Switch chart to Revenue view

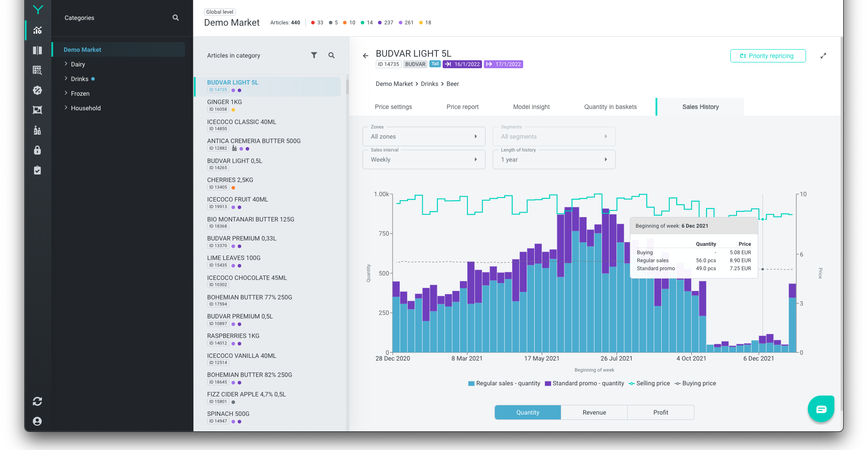[594, 412]
